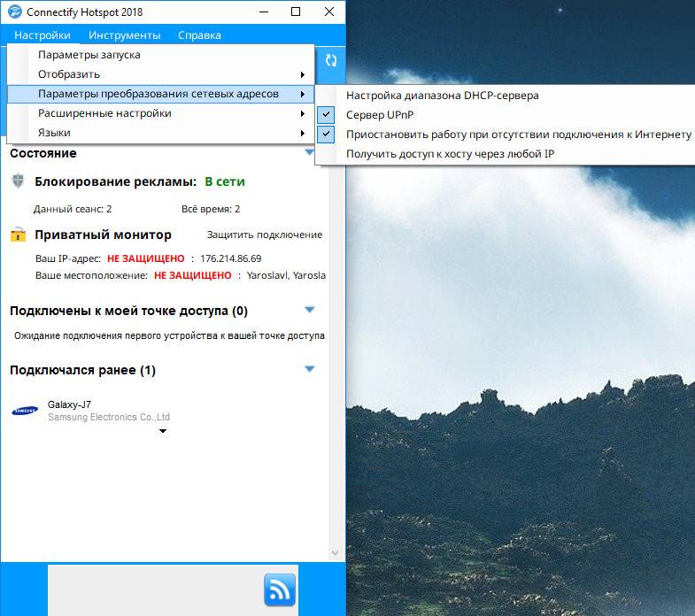The image size is (695, 616).
Task: Open the Расширенные настройки submenu arrow
Action: [302, 113]
